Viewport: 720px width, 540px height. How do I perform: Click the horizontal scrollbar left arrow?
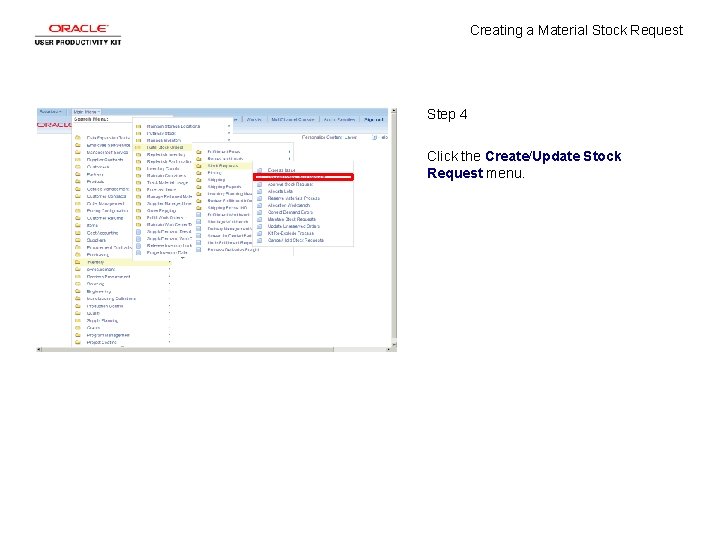39,349
